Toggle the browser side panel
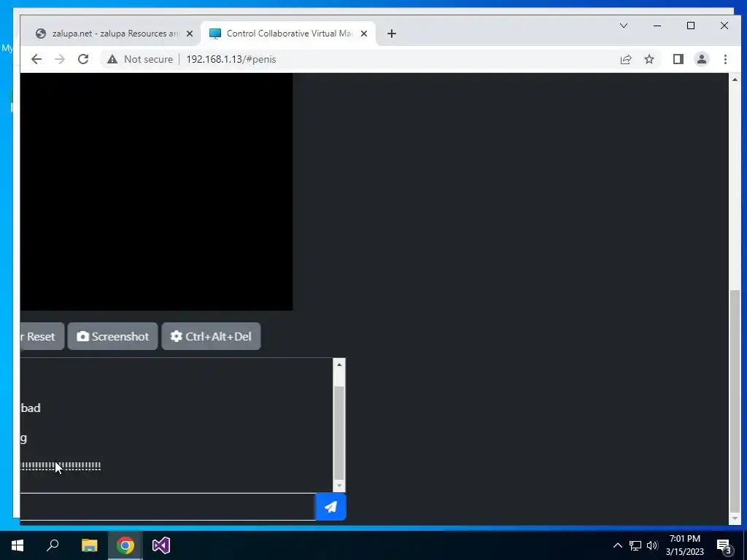This screenshot has height=560, width=747. (x=678, y=59)
